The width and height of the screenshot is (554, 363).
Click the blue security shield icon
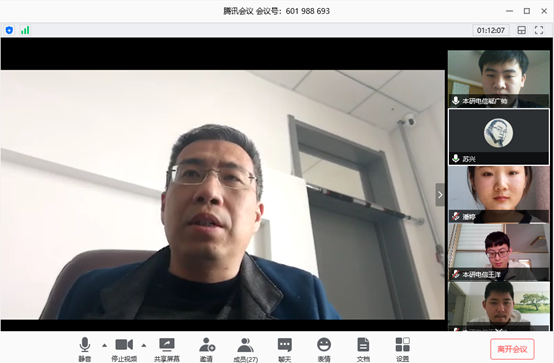[9, 30]
